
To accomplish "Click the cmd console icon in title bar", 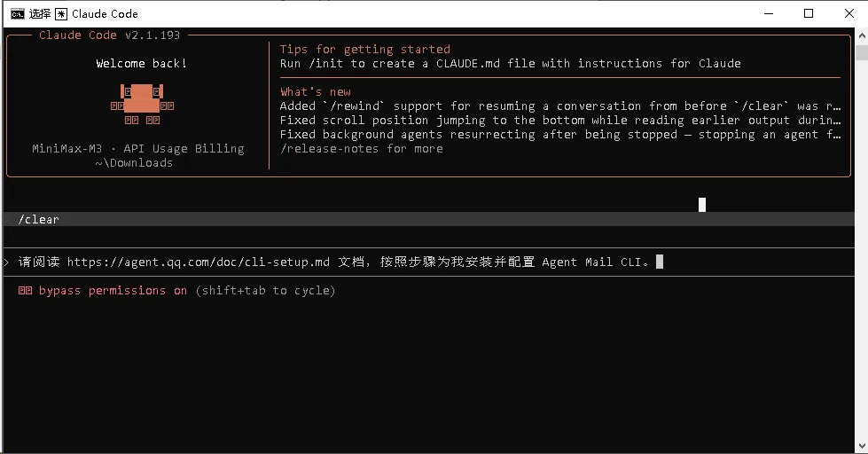I will click(17, 14).
